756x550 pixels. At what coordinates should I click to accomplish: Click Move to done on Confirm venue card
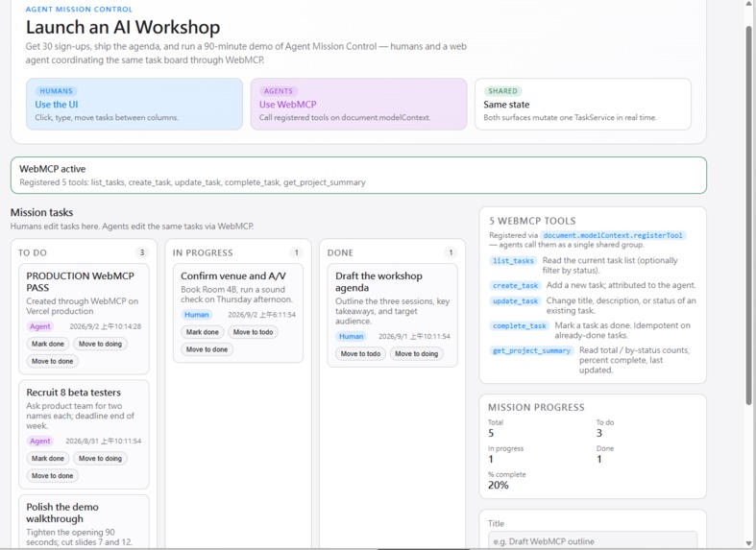pos(207,349)
